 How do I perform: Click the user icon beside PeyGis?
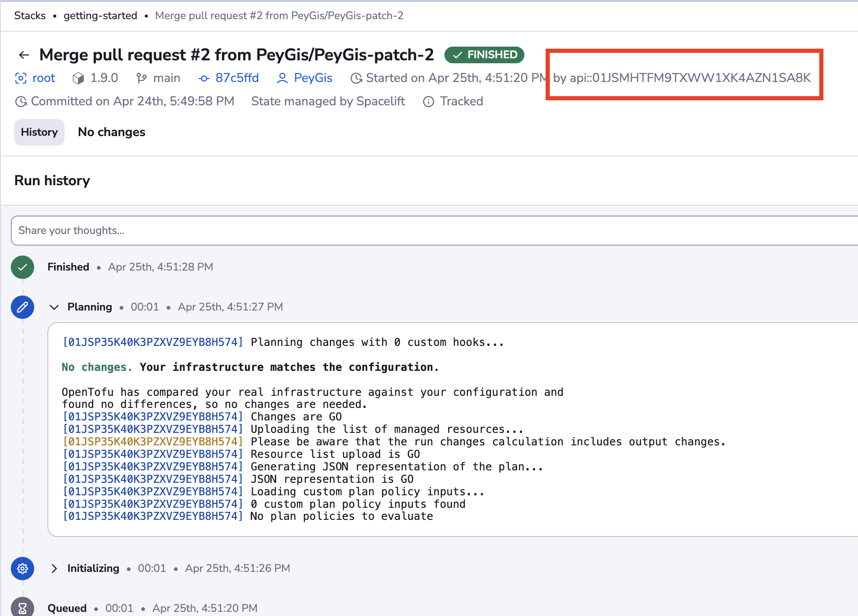point(282,78)
